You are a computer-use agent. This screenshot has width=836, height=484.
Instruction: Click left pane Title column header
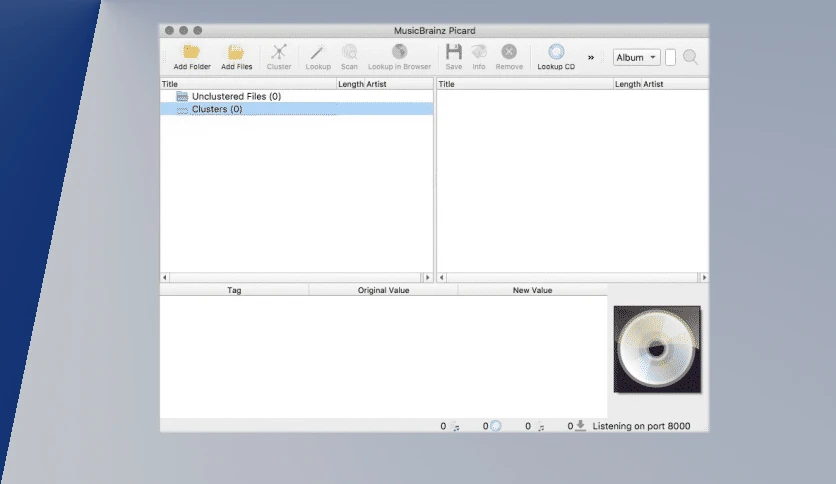(248, 84)
